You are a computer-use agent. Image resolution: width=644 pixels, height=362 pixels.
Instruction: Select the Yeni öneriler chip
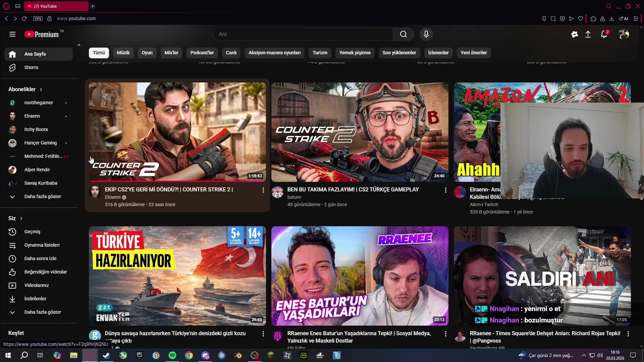point(473,53)
